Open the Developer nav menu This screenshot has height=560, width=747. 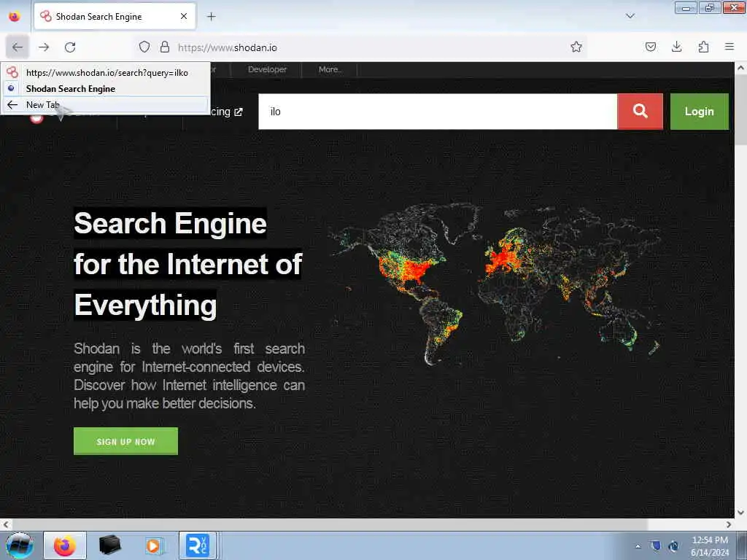coord(267,69)
